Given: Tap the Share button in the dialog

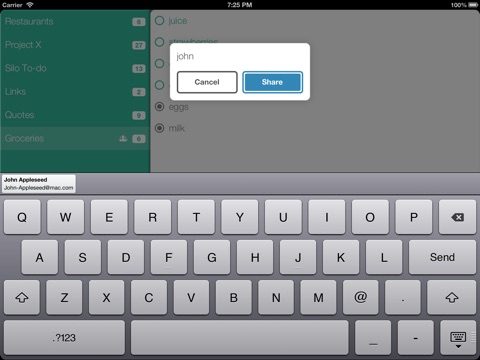Looking at the screenshot, I should click(x=272, y=82).
